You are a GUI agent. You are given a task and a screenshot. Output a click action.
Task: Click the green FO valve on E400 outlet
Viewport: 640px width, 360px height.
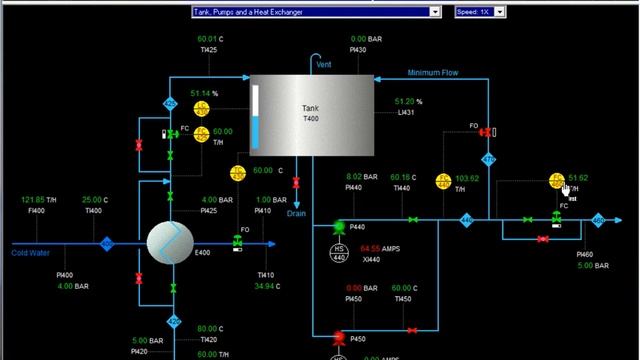[x=238, y=241]
